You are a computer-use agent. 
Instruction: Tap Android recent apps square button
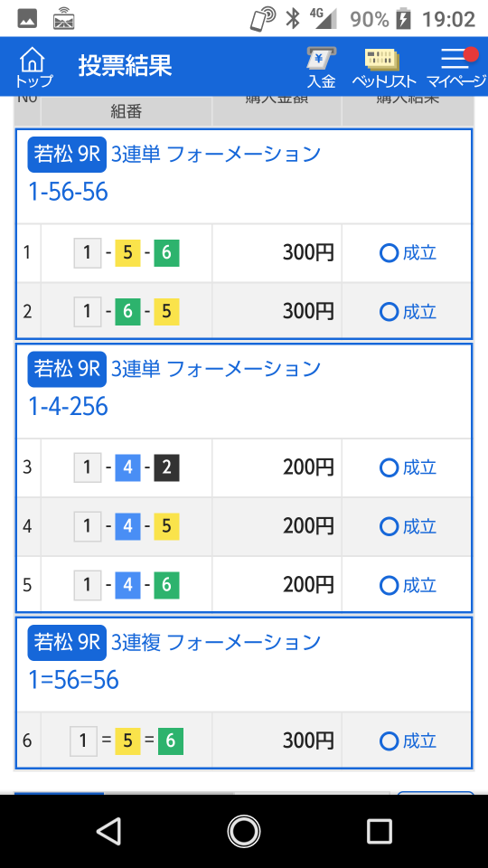coord(380,831)
